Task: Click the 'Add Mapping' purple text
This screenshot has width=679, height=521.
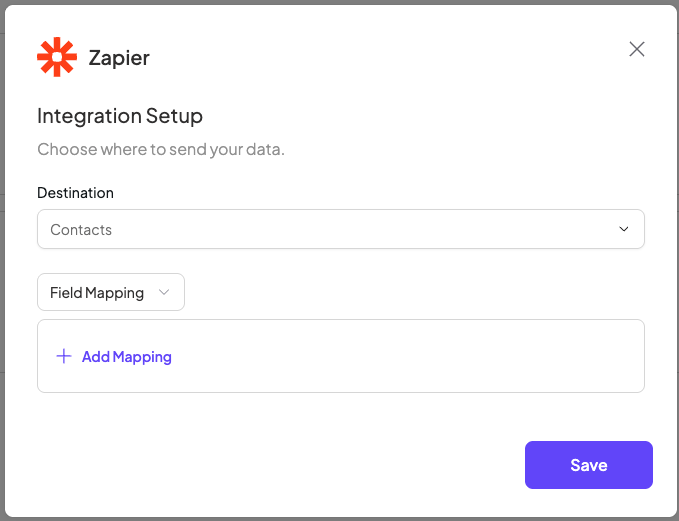Action: coord(127,356)
